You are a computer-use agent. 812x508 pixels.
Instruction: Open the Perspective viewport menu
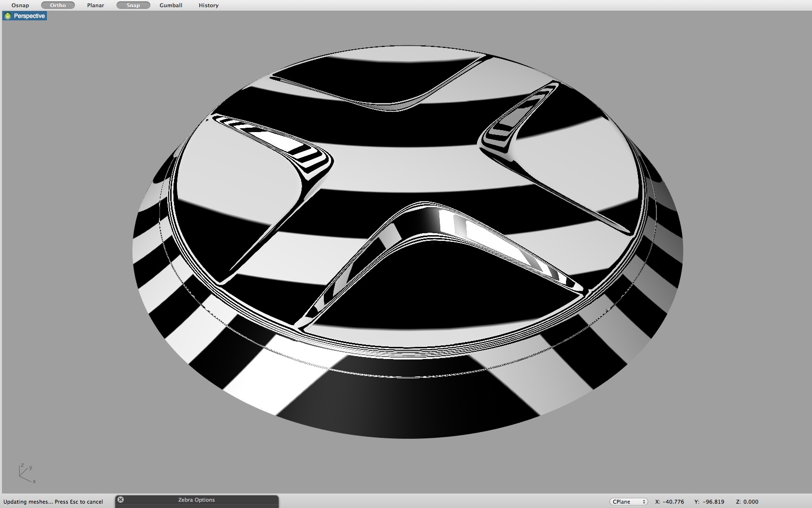pyautogui.click(x=25, y=16)
